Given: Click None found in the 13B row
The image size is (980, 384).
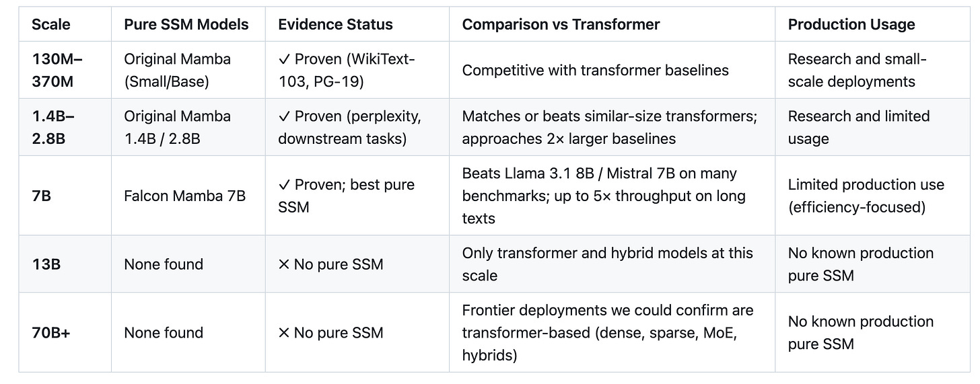Looking at the screenshot, I should point(164,264).
